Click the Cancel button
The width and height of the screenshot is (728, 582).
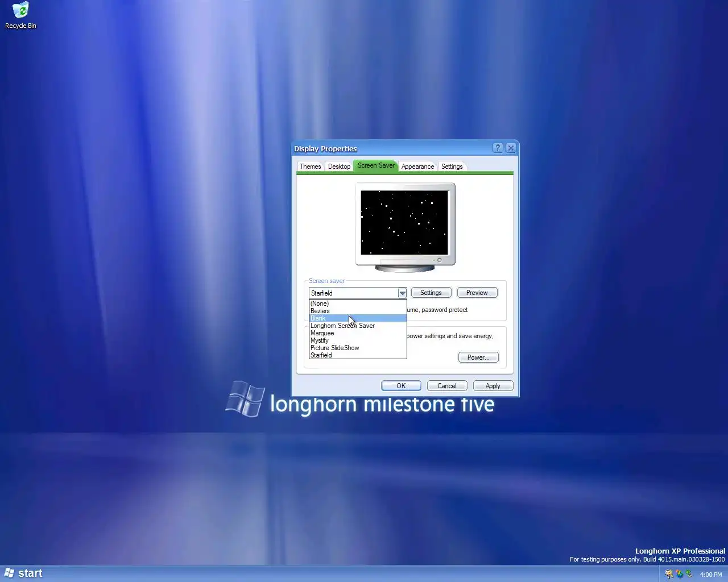pyautogui.click(x=447, y=386)
